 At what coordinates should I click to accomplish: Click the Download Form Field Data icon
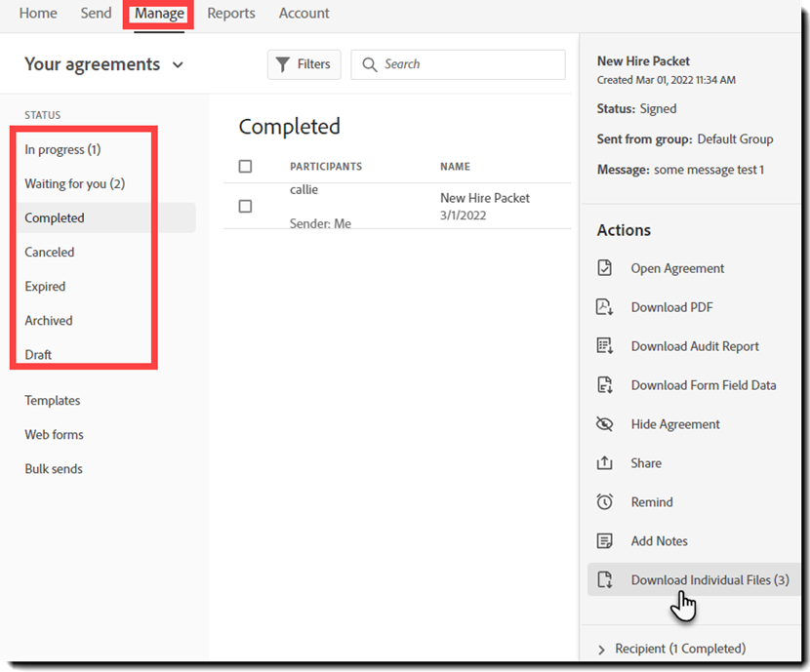coord(606,384)
